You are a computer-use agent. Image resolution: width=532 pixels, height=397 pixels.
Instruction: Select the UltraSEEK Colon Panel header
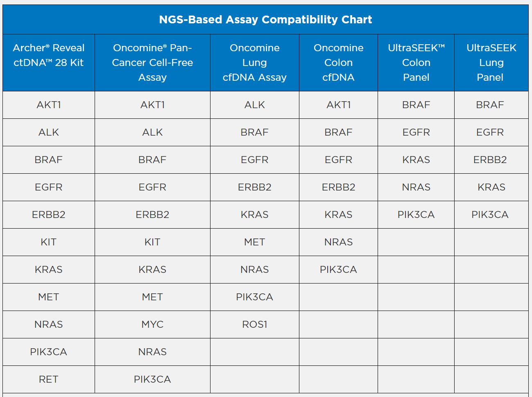coord(416,63)
